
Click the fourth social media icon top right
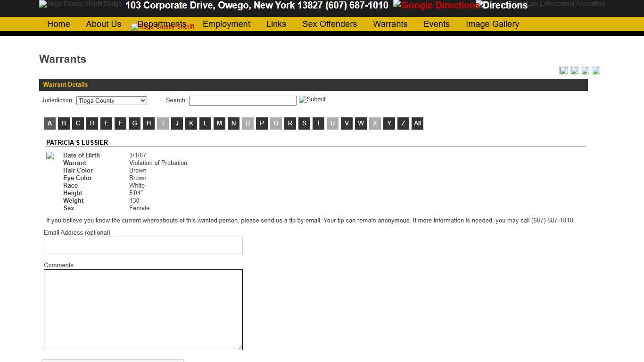click(x=596, y=70)
